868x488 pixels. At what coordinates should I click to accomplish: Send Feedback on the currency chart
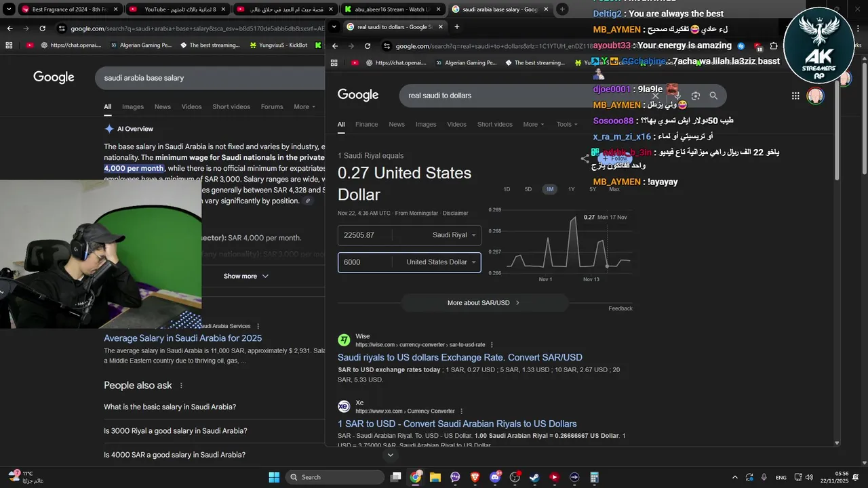pos(620,308)
